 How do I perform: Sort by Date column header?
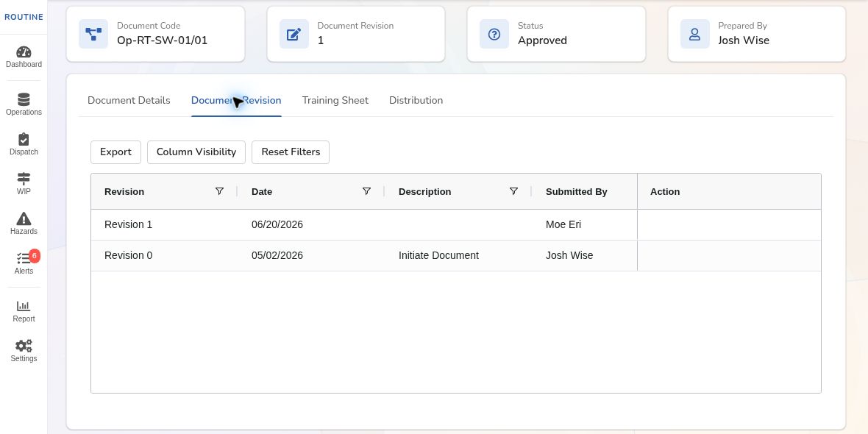pyautogui.click(x=262, y=191)
